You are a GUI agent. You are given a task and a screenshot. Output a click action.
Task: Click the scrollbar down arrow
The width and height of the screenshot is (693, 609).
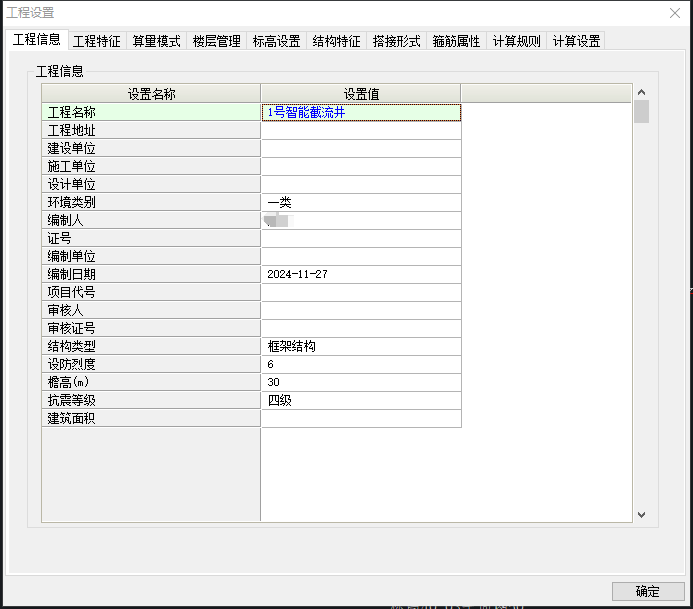[x=642, y=515]
